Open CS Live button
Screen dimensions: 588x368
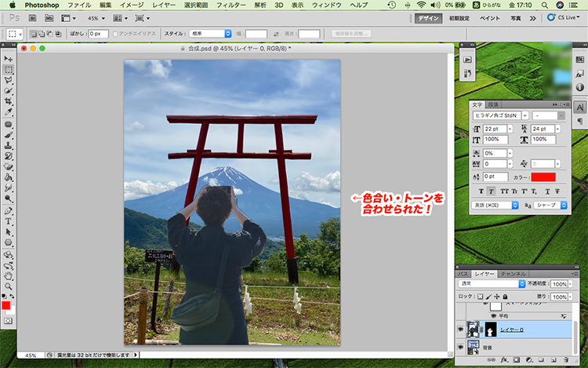[563, 17]
